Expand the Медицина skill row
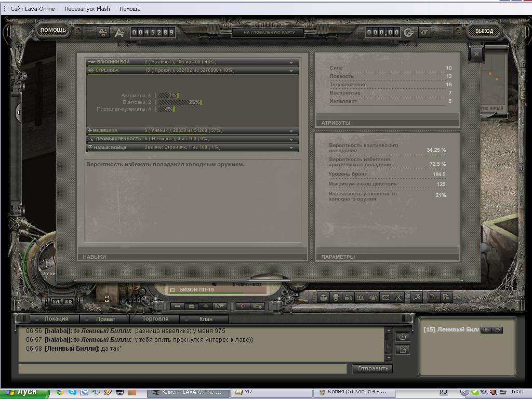 tap(291, 131)
